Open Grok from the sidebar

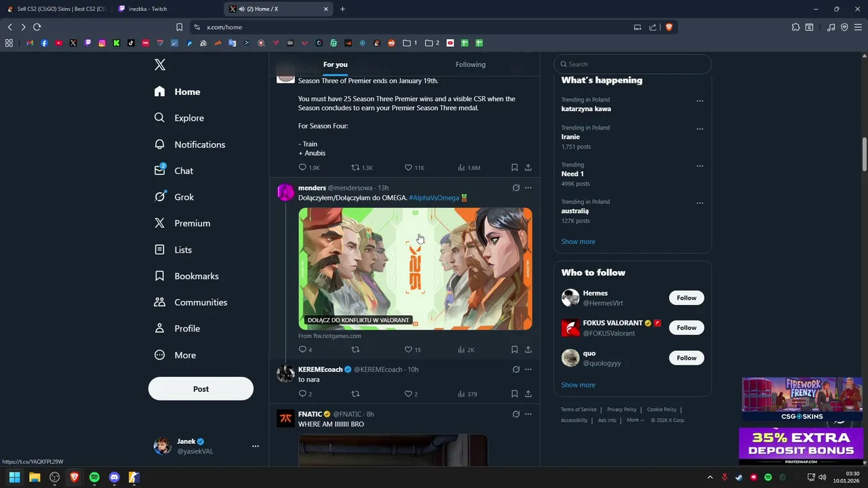point(174,197)
